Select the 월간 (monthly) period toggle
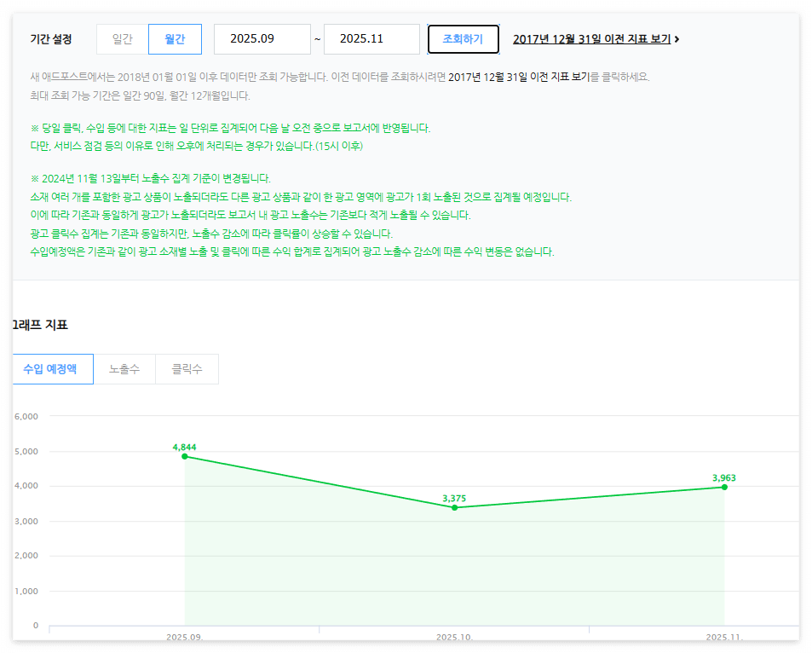 click(175, 39)
